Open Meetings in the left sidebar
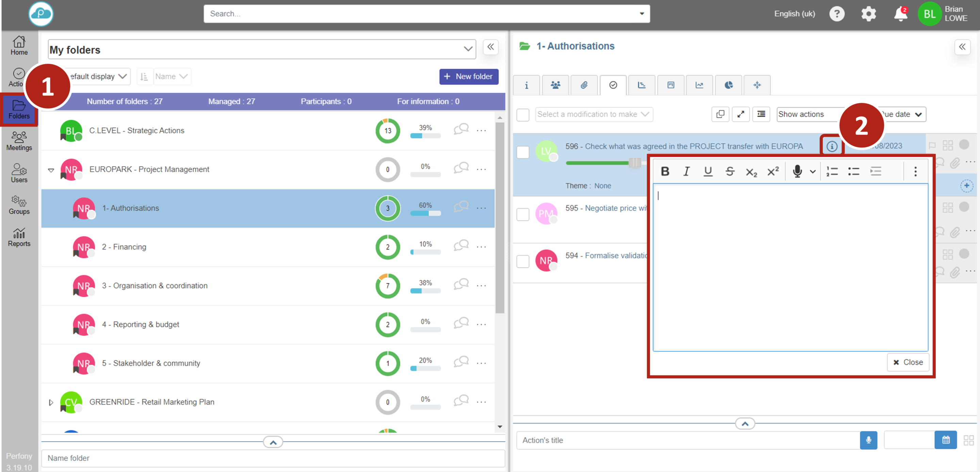 (19, 141)
